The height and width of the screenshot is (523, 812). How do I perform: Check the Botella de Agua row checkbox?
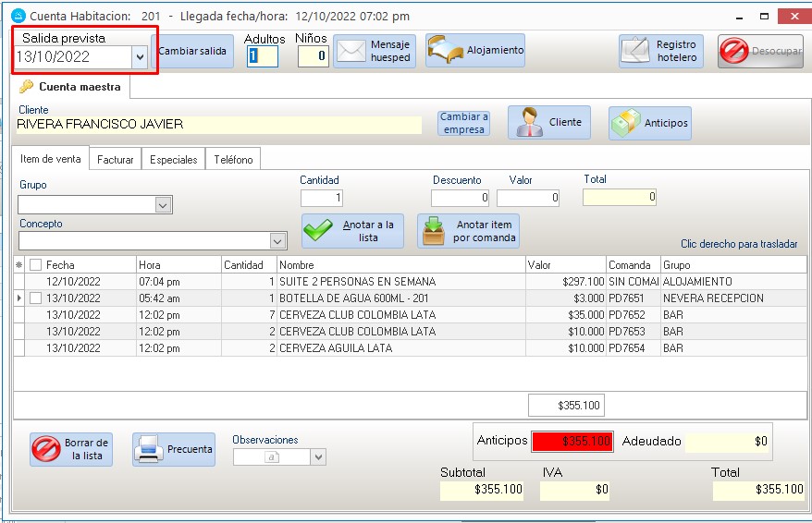point(36,298)
